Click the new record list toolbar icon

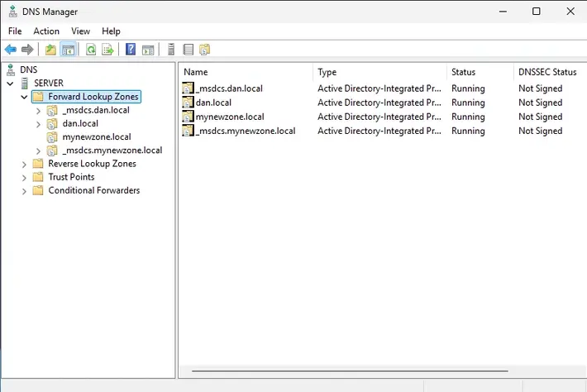pyautogui.click(x=189, y=50)
